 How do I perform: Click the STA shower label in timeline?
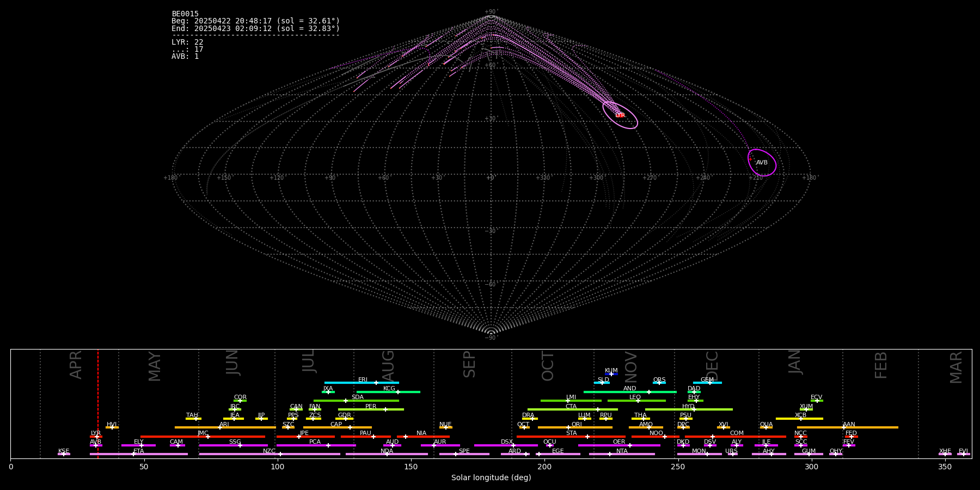pos(571,433)
